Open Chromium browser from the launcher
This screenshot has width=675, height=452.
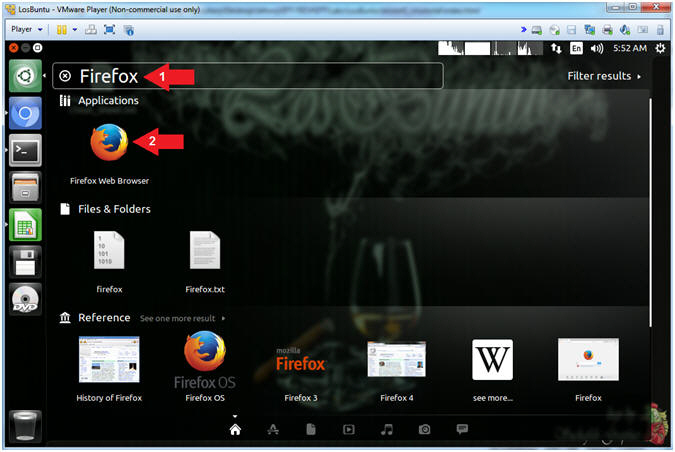[25, 113]
